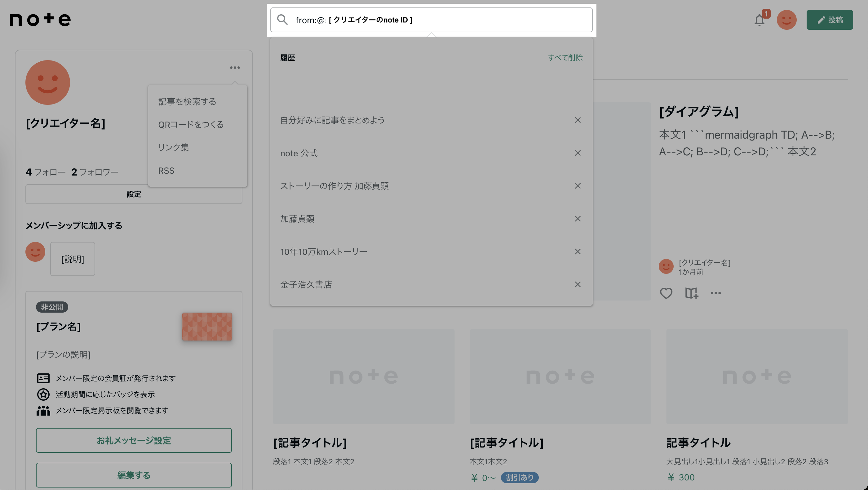Open [記事タイトル] with 段落1 本文1
The height and width of the screenshot is (490, 868).
pos(310,443)
